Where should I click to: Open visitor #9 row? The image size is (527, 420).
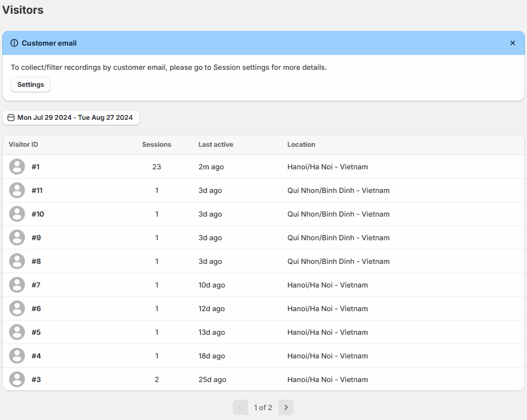pos(36,237)
